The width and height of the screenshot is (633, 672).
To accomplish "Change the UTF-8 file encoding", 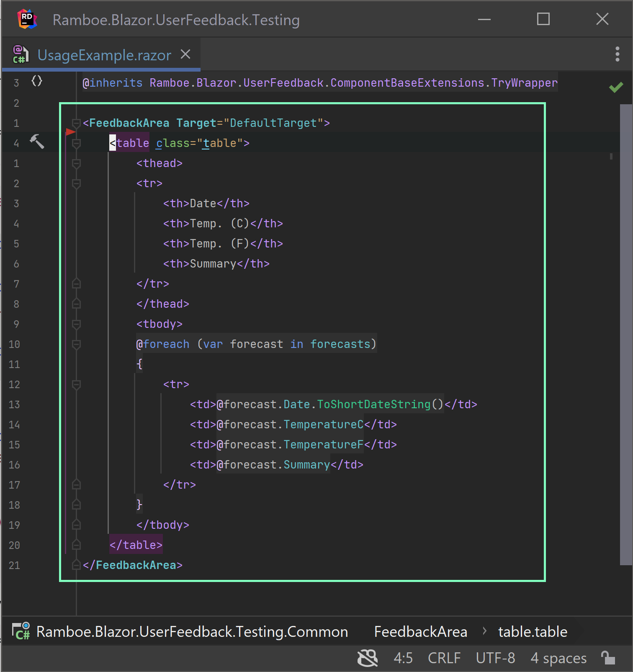I will click(496, 658).
